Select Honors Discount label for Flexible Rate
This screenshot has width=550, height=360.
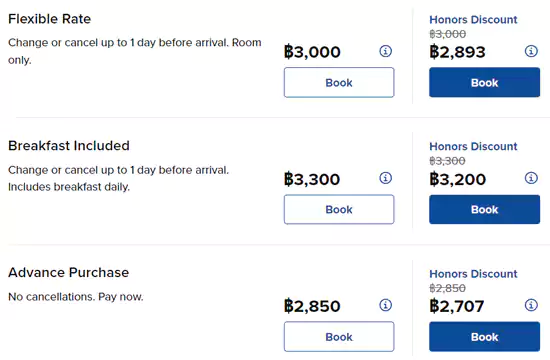473,20
